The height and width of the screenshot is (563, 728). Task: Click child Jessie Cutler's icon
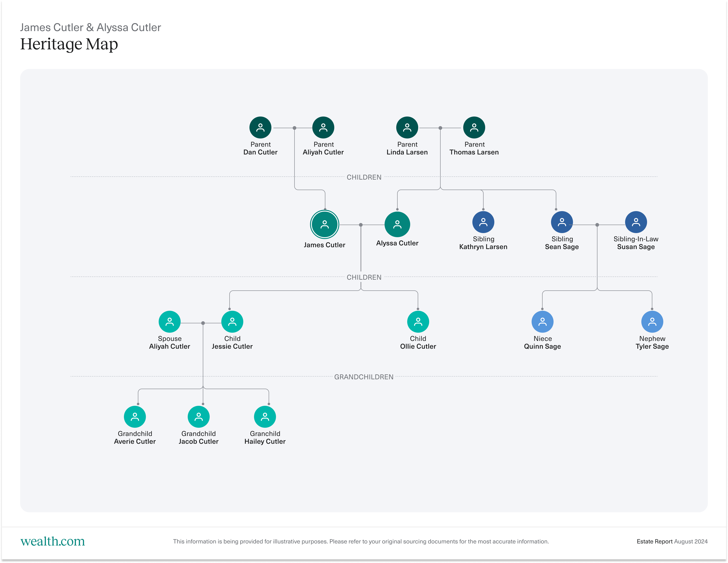click(232, 321)
